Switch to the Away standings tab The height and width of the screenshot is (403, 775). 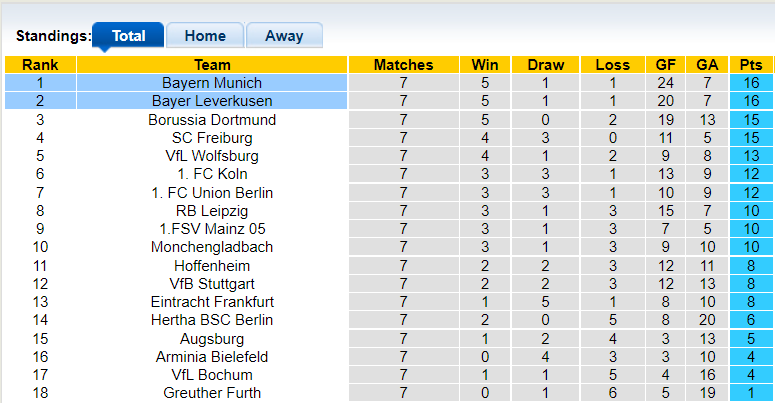(x=284, y=35)
